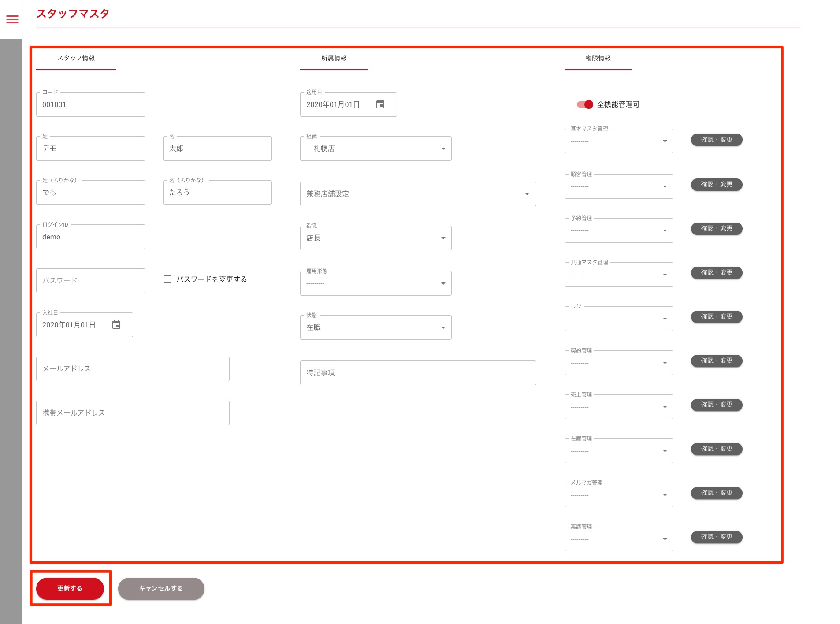
Task: Click the 更新する button
Action: pos(70,588)
